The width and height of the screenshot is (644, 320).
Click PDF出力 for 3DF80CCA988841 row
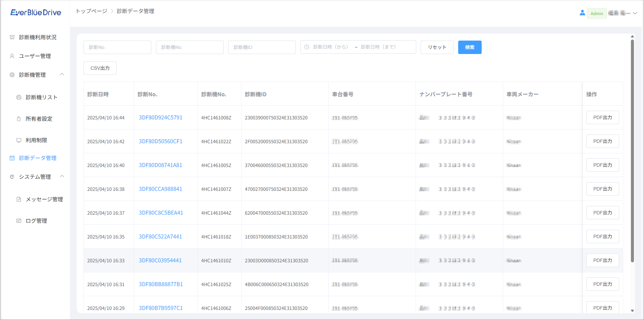(602, 189)
